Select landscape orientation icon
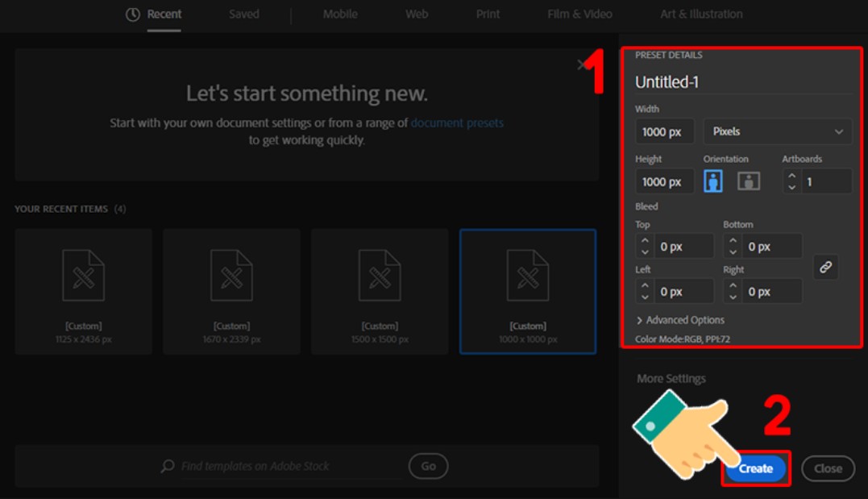Image resolution: width=868 pixels, height=499 pixels. [x=749, y=181]
